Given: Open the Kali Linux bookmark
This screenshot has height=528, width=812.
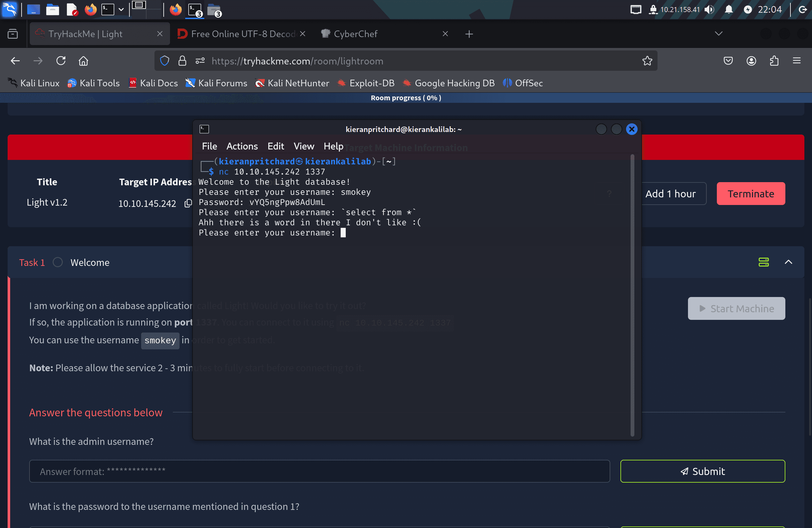Looking at the screenshot, I should 33,83.
